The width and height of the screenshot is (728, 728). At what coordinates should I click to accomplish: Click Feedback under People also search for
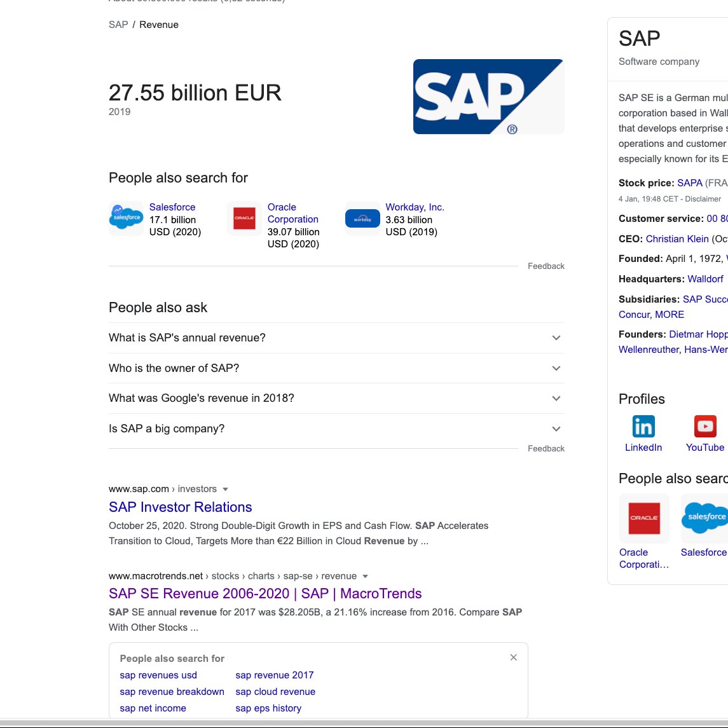coord(546,266)
